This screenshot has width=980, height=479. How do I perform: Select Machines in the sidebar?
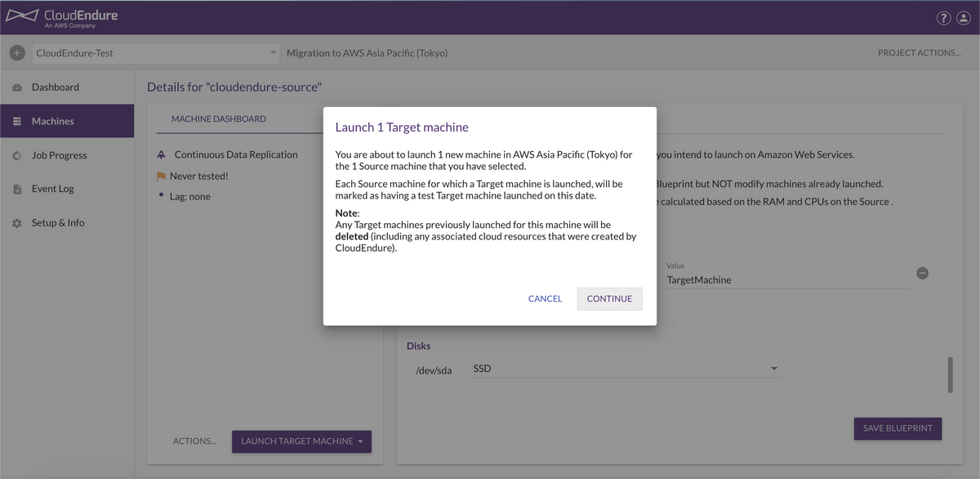coord(67,121)
